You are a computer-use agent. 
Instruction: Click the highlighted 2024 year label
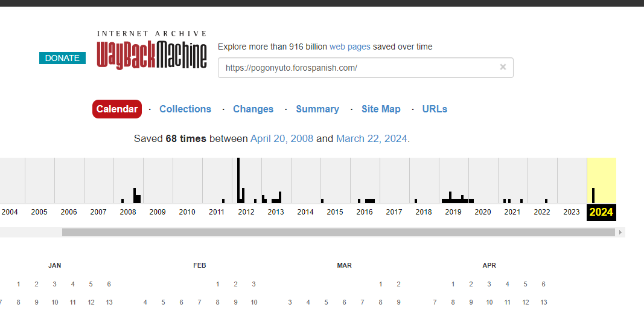tap(601, 212)
